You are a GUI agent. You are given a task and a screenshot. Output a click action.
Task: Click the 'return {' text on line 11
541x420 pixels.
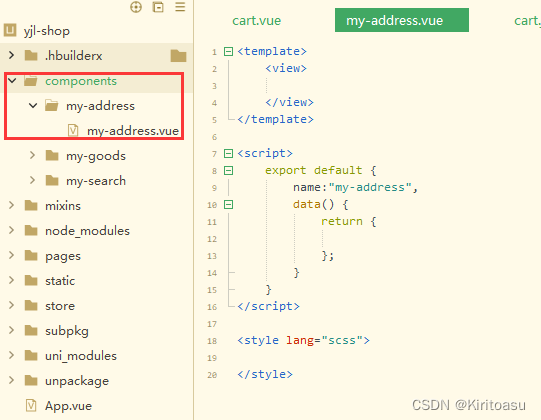pos(348,222)
